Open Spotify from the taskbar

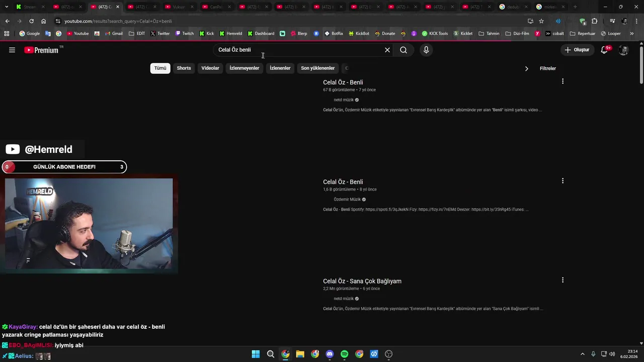coord(344,354)
